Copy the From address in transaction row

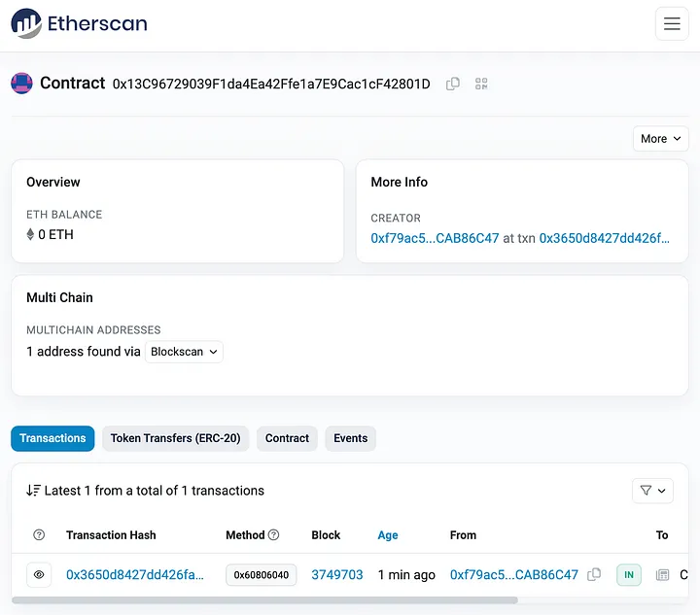[x=594, y=575]
